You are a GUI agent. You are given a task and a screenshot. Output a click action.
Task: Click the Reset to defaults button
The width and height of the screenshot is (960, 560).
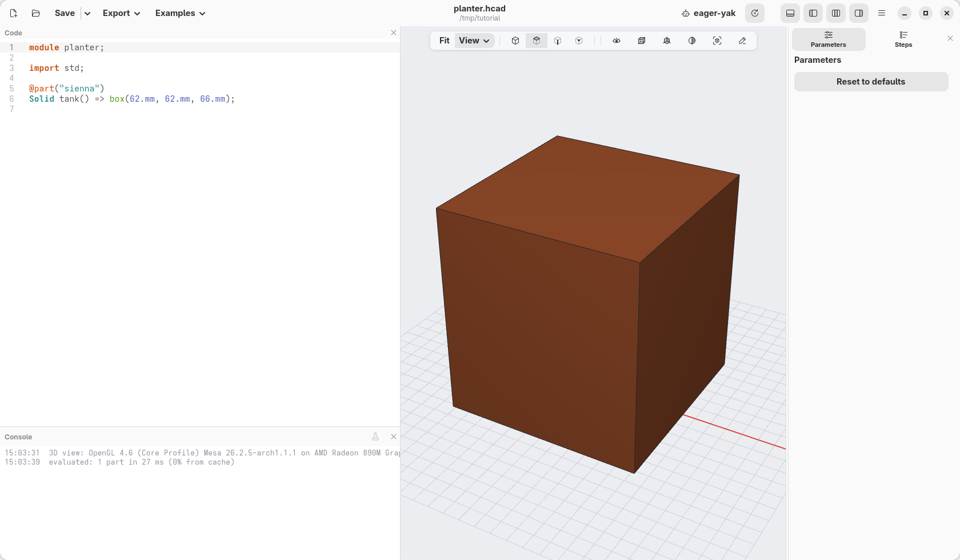[x=871, y=82]
